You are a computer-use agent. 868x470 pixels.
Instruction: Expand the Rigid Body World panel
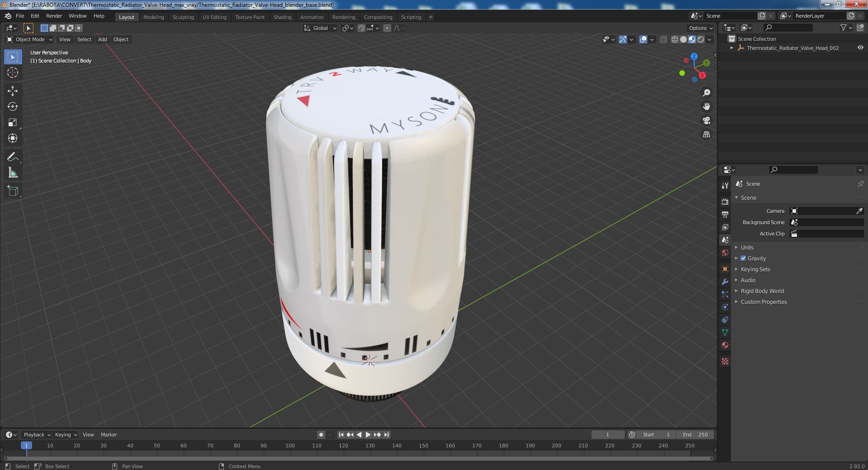(762, 291)
